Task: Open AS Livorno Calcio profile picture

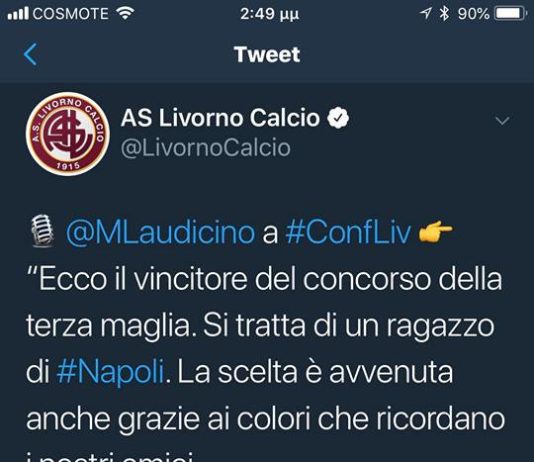Action: (67, 134)
